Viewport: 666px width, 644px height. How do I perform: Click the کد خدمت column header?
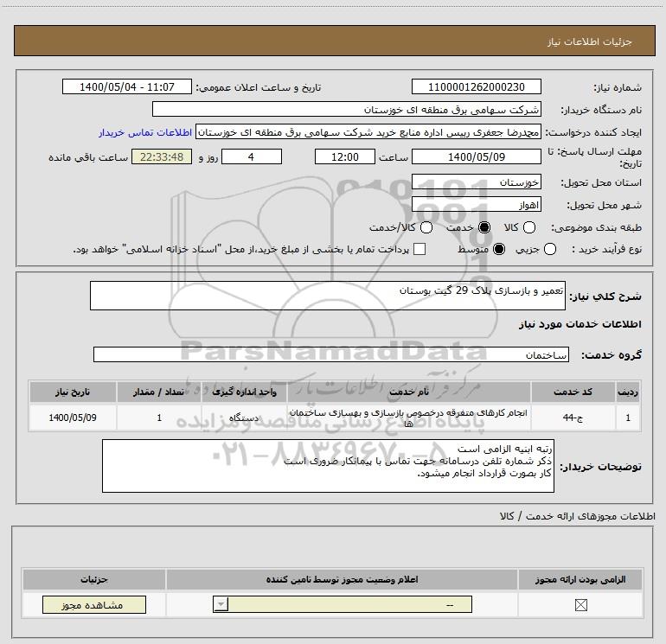(573, 392)
